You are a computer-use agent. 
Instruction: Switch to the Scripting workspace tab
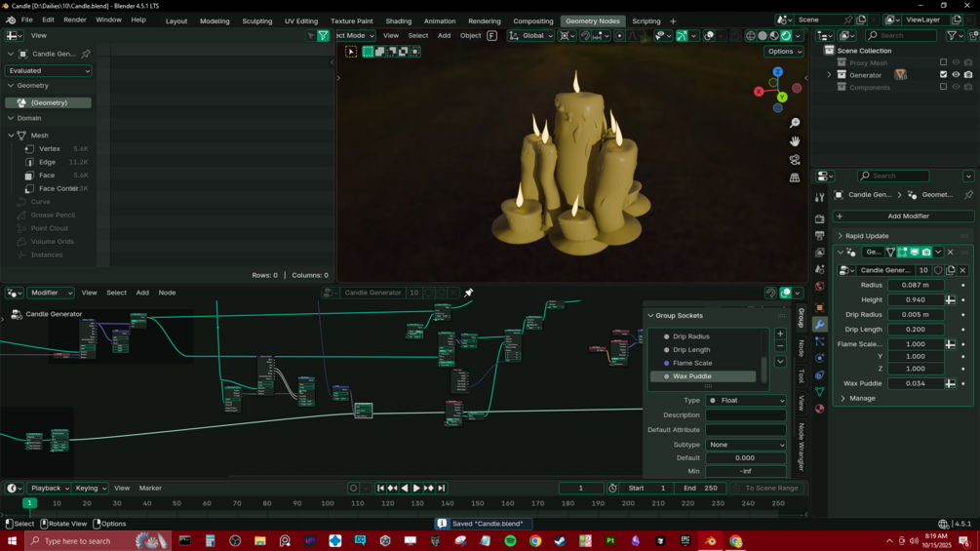coord(646,20)
